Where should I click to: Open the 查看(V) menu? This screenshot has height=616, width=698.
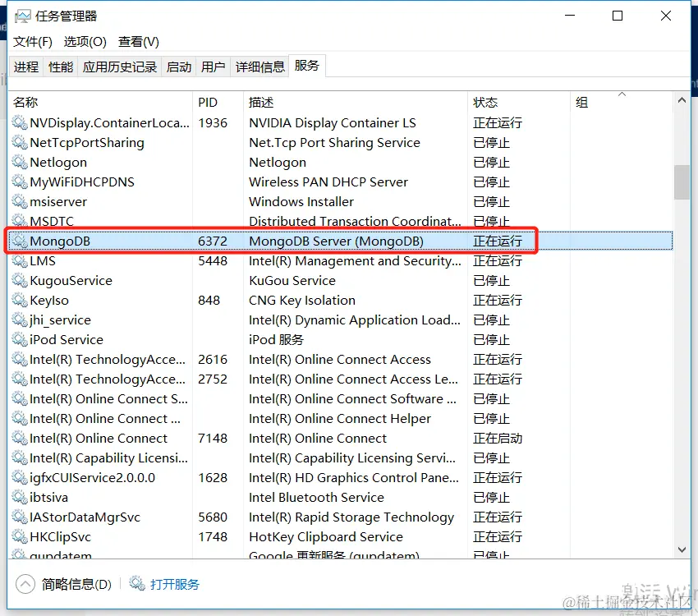(139, 42)
